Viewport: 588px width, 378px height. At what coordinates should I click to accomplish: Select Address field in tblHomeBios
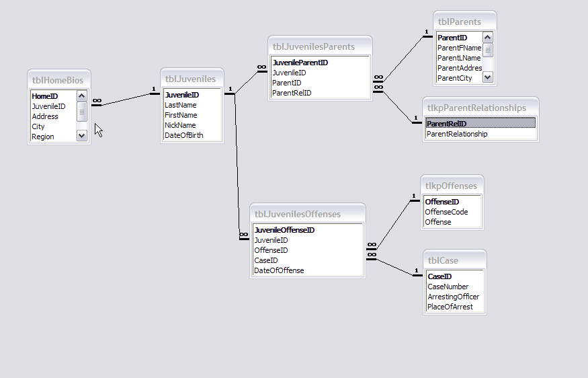coord(54,116)
